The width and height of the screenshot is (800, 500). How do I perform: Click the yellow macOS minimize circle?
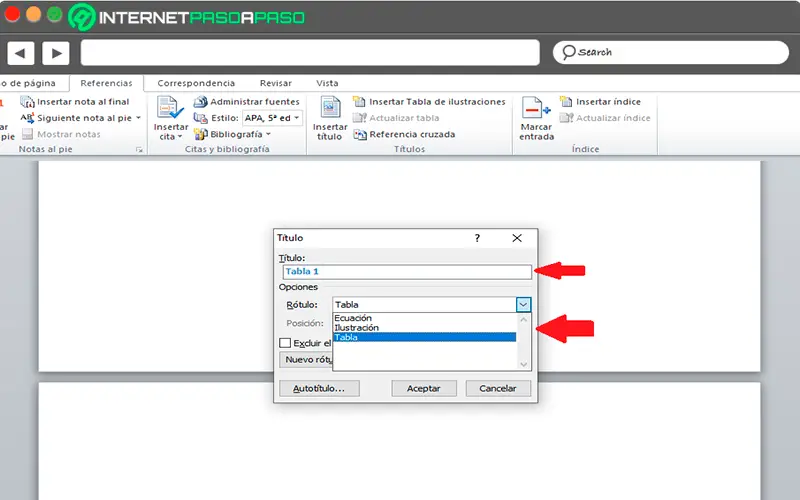34,14
